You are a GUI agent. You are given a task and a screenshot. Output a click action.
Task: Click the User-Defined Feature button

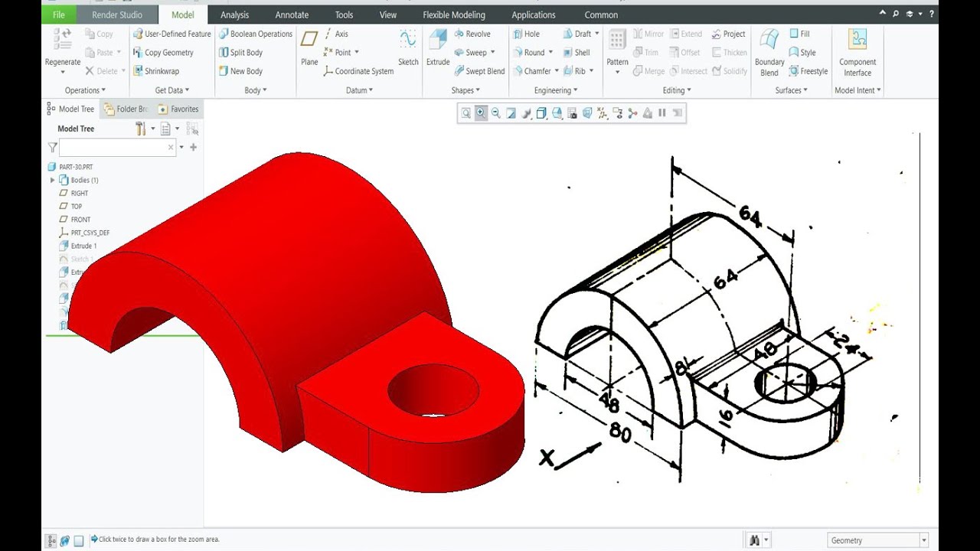(171, 34)
